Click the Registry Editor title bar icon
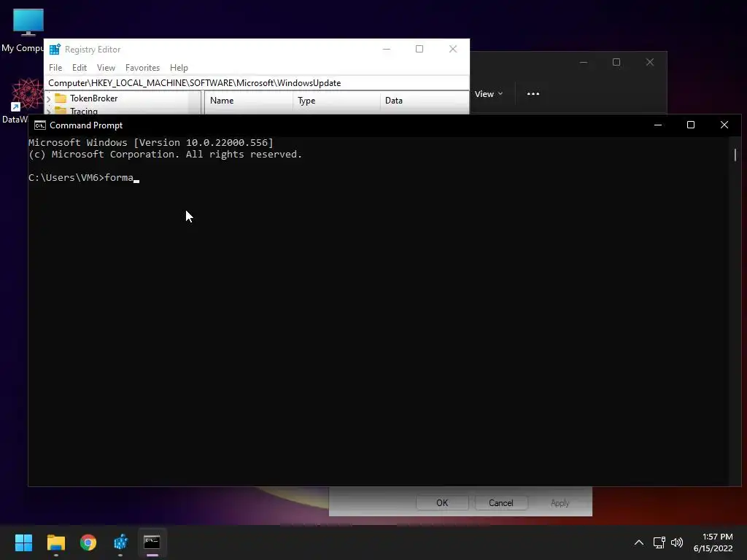The image size is (747, 560). pyautogui.click(x=55, y=49)
